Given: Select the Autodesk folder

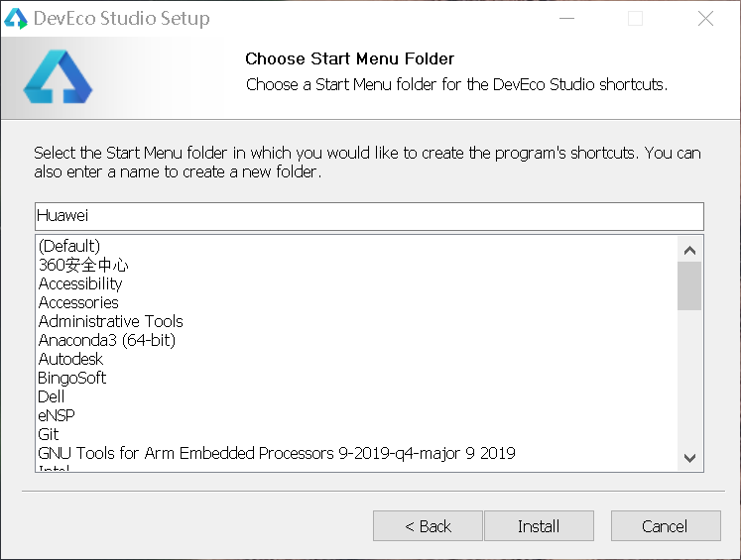Looking at the screenshot, I should click(70, 359).
